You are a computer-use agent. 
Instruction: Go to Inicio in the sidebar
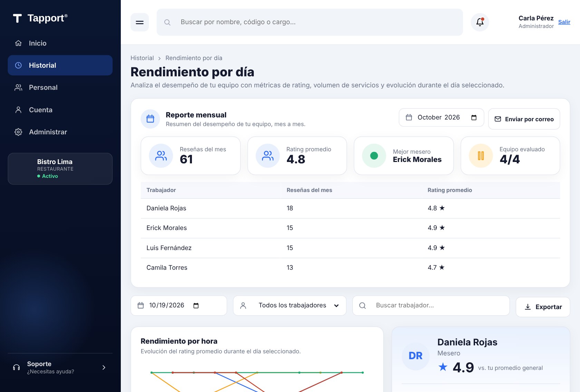(60, 43)
